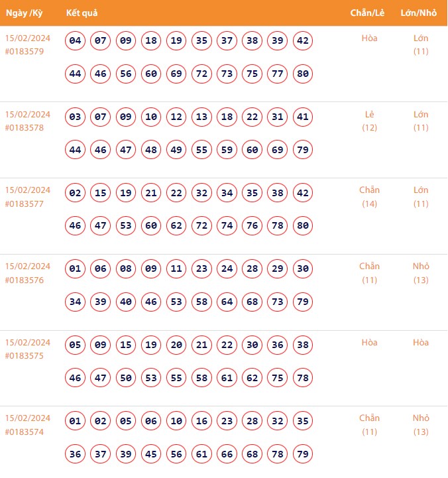
Task: Select ball 64 in draw #0183576
Action: pyautogui.click(x=227, y=302)
